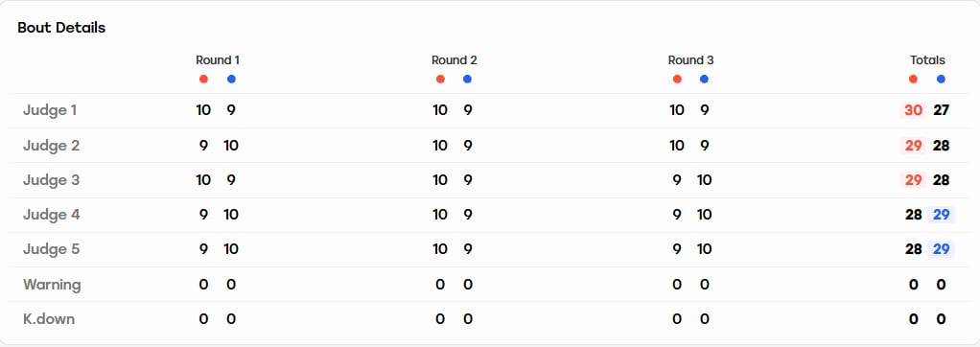Click the red corner dot under Round 1

[203, 80]
